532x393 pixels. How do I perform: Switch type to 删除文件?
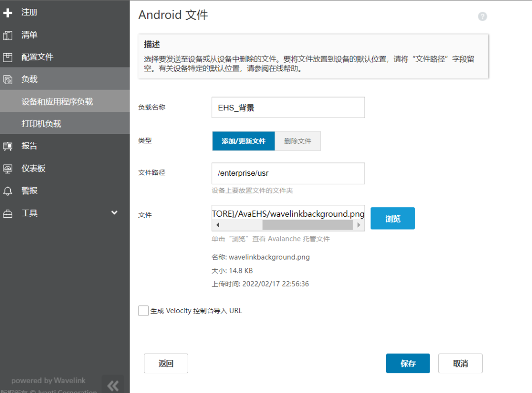tap(298, 141)
